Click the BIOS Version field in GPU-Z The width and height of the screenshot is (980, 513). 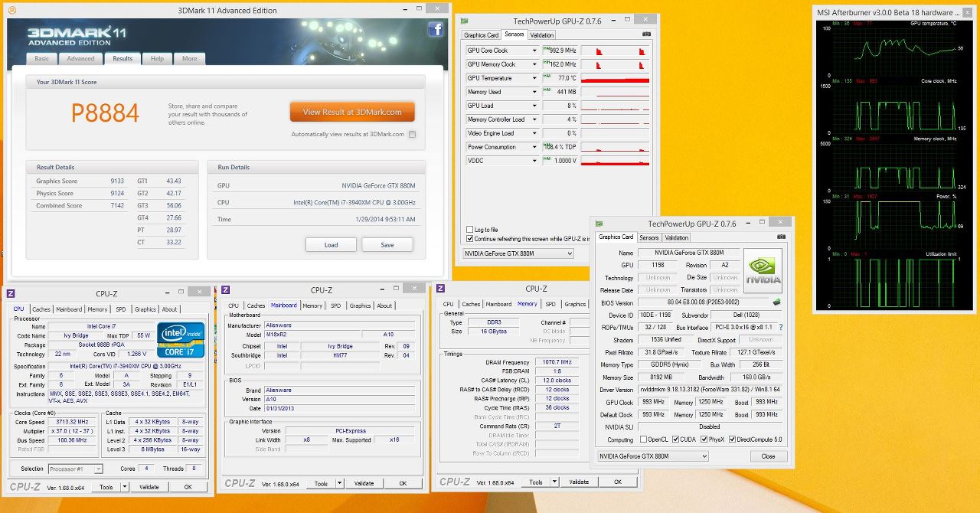703,302
